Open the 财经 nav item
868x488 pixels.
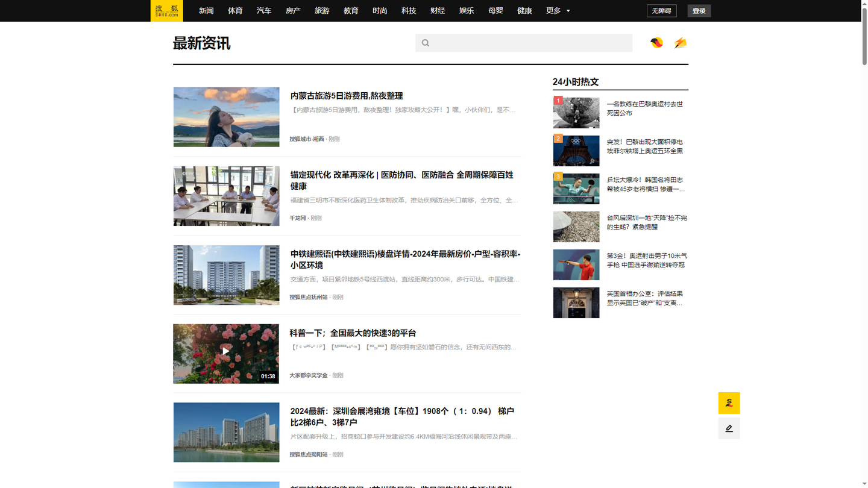438,11
